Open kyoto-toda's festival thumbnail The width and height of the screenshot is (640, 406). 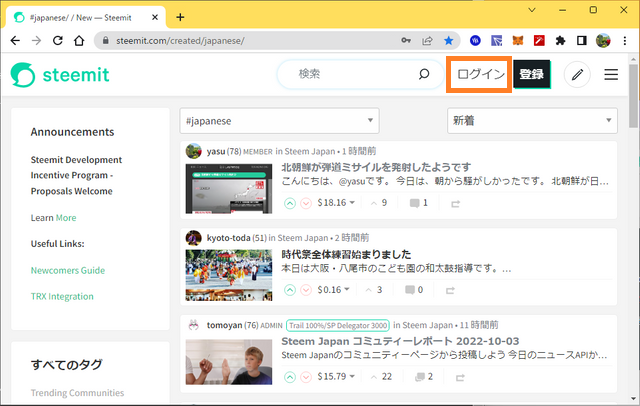[229, 275]
